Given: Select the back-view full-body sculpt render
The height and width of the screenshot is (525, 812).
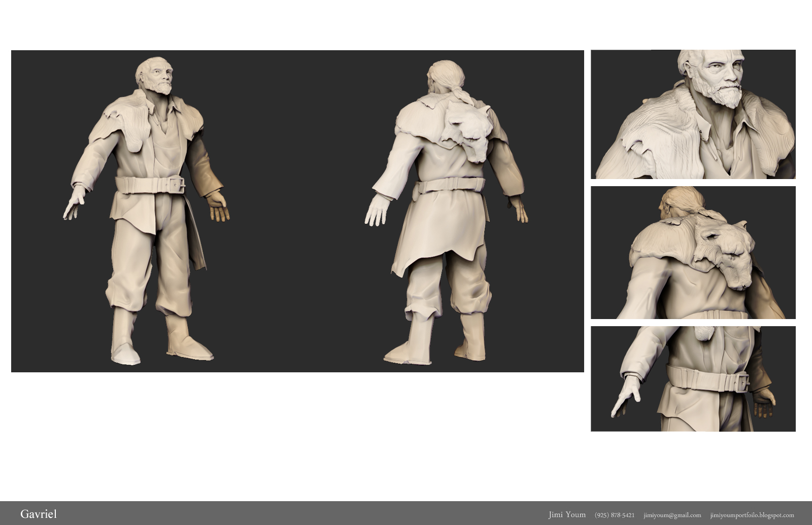Looking at the screenshot, I should (447, 212).
